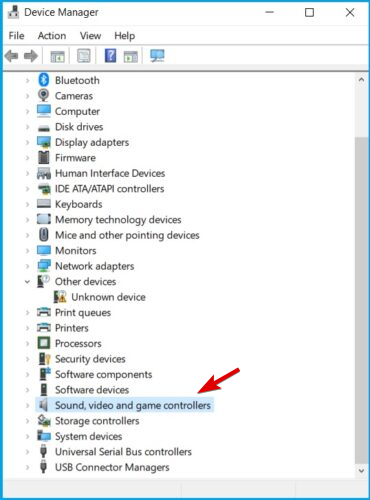Click the scrollbar up arrow
Image resolution: width=370 pixels, height=500 pixels.
point(361,80)
